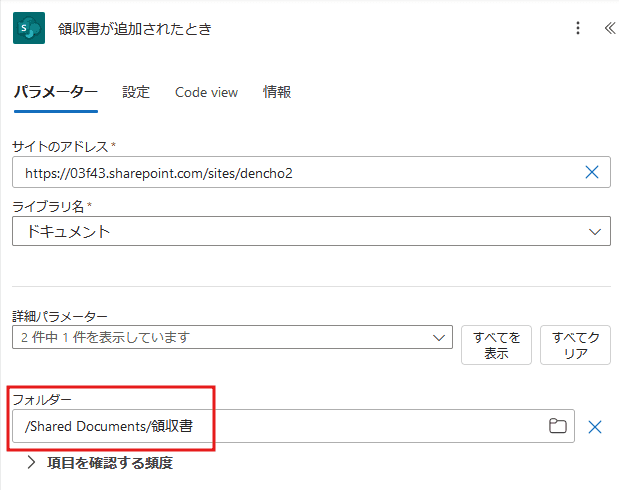Open the 設定 tab
The image size is (619, 490).
(136, 92)
